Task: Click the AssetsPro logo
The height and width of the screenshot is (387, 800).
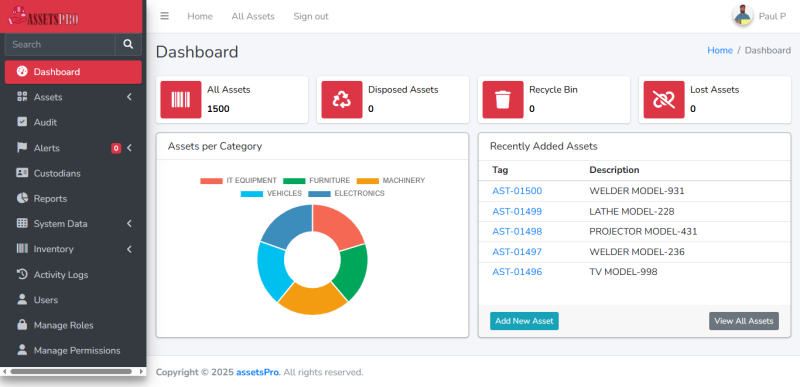Action: [x=43, y=16]
